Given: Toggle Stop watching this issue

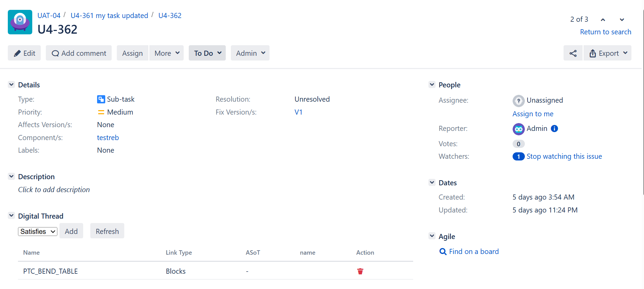Looking at the screenshot, I should [564, 156].
